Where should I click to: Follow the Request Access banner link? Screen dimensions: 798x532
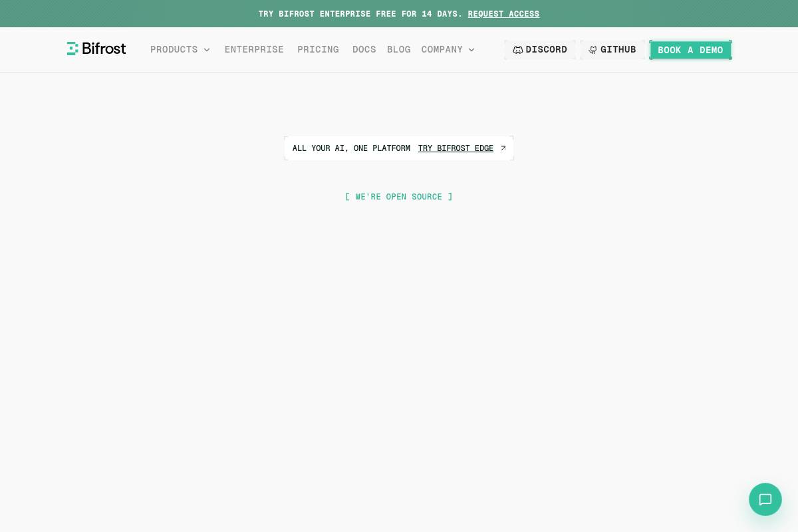503,14
